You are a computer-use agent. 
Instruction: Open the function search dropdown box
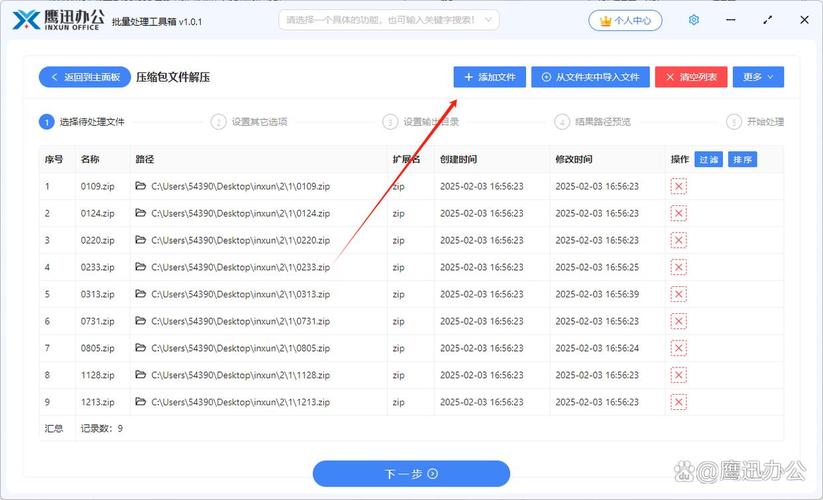pos(389,20)
